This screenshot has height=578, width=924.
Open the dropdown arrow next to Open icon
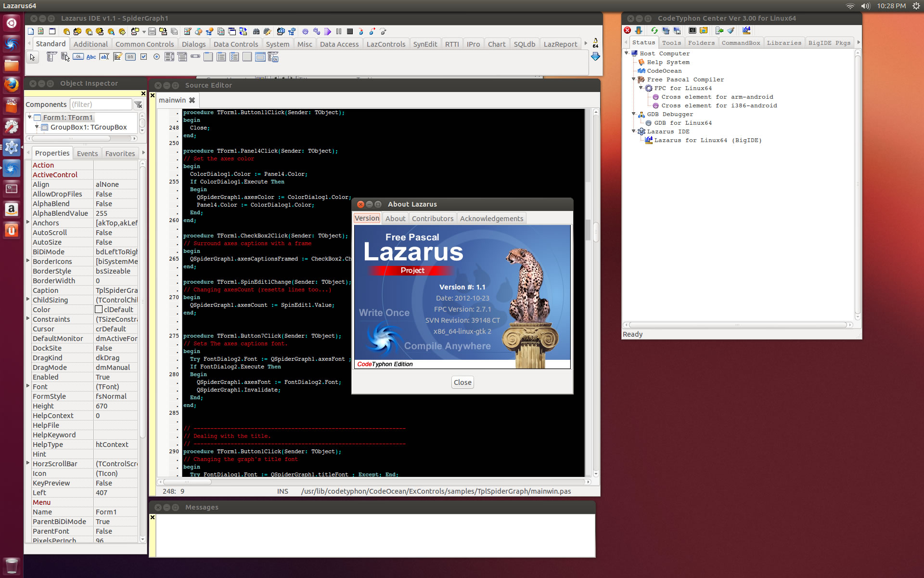click(144, 32)
